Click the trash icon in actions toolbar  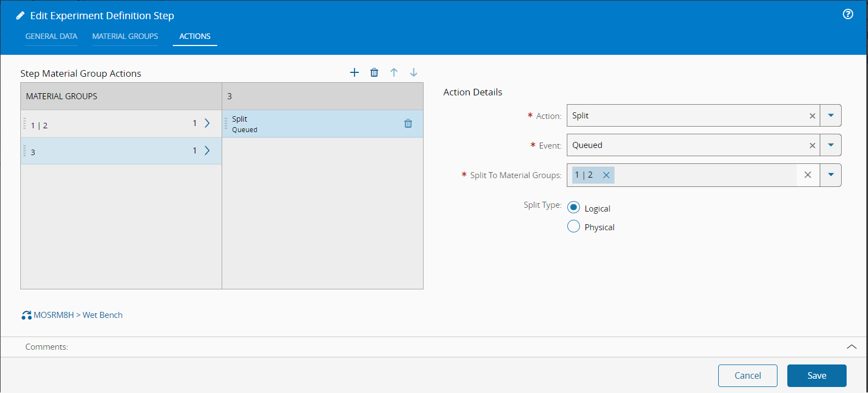374,72
